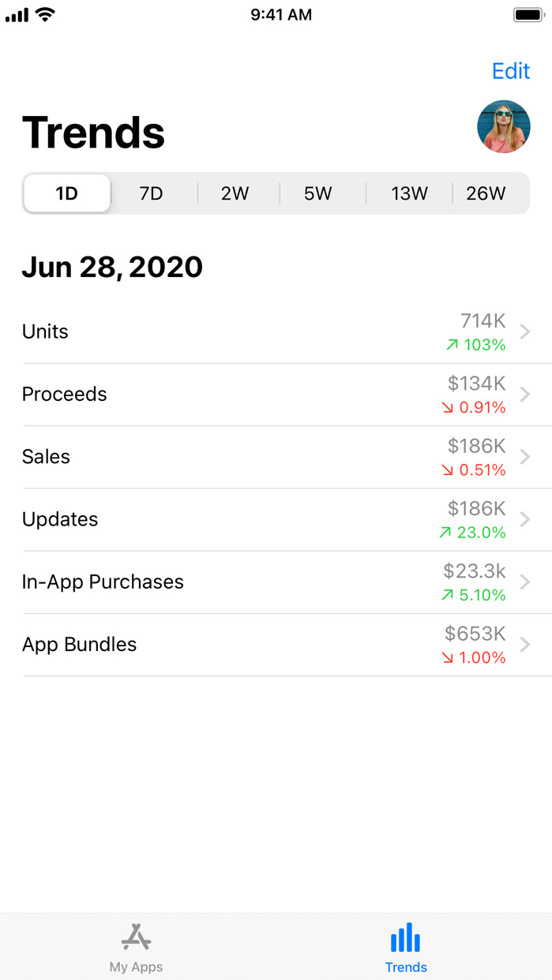Open the user profile avatar

[503, 126]
